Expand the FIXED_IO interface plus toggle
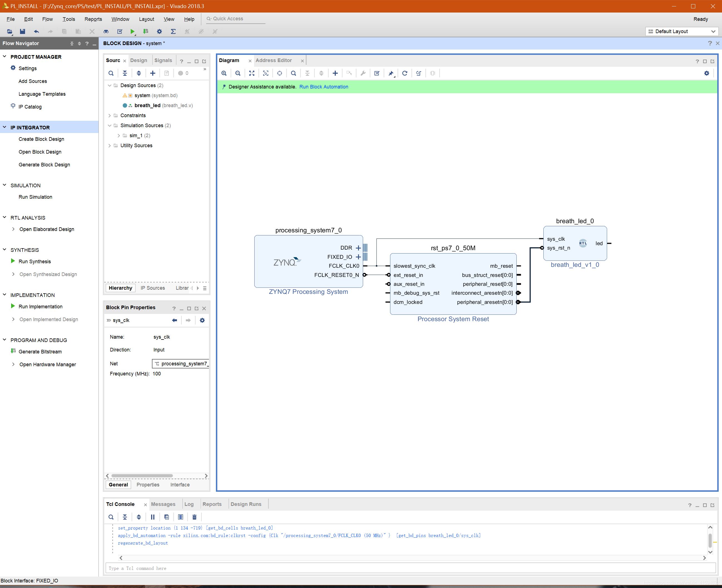The height and width of the screenshot is (588, 722). pos(358,257)
